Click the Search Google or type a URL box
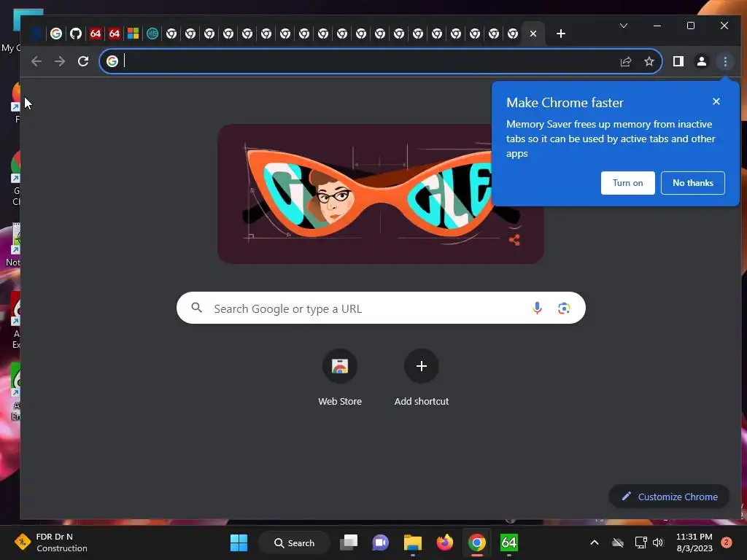 (x=381, y=308)
